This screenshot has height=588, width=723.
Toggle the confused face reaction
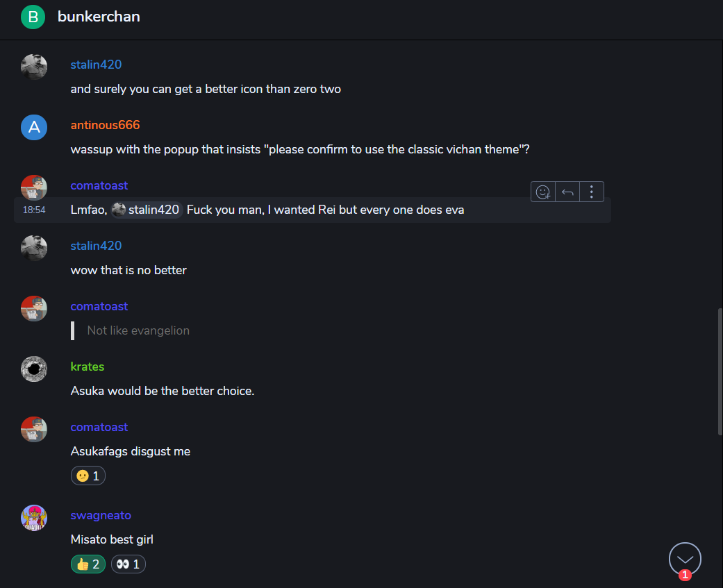pos(88,476)
